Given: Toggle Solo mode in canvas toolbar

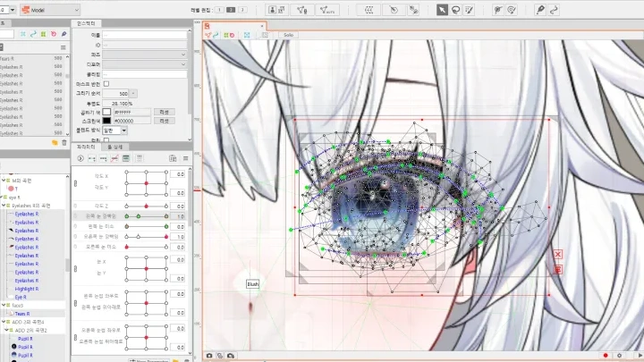Looking at the screenshot, I should pos(288,35).
